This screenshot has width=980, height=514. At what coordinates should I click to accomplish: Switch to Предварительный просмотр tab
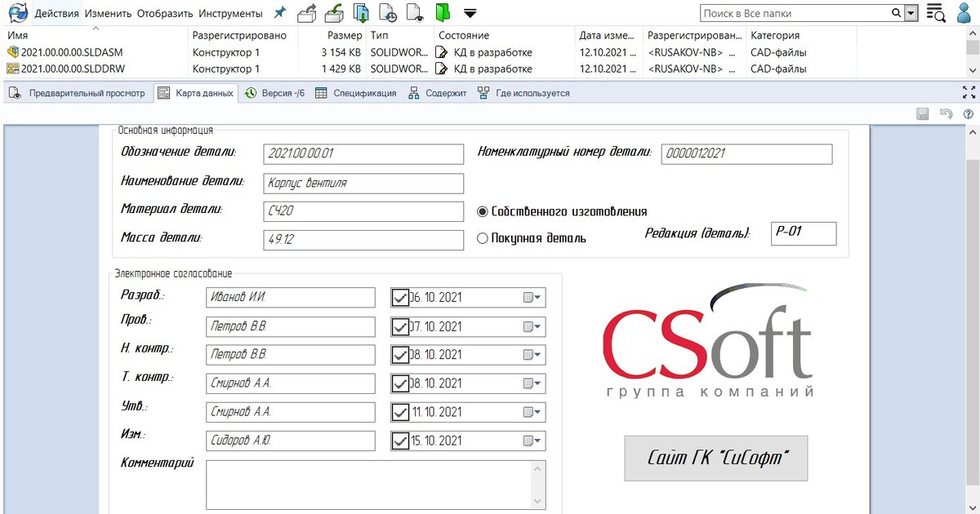(x=77, y=93)
